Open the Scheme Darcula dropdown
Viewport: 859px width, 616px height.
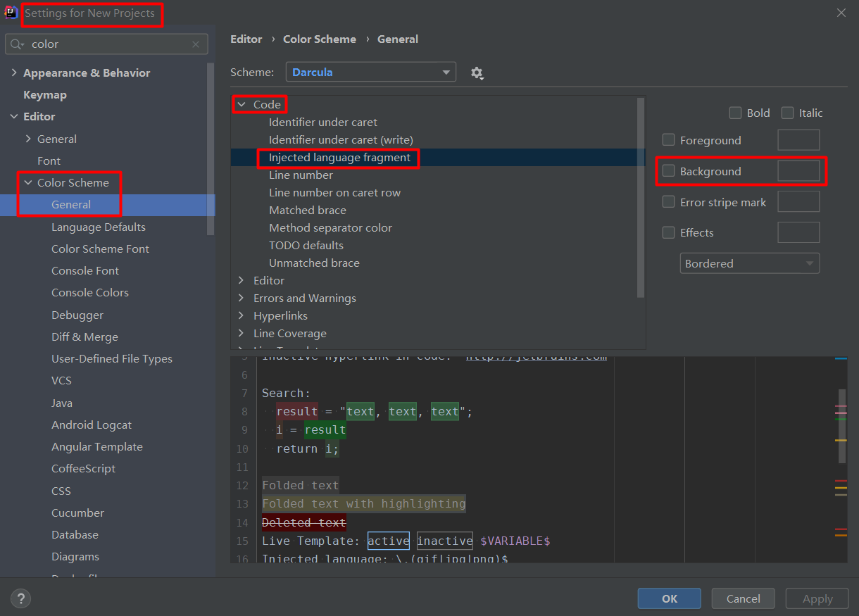click(x=371, y=72)
